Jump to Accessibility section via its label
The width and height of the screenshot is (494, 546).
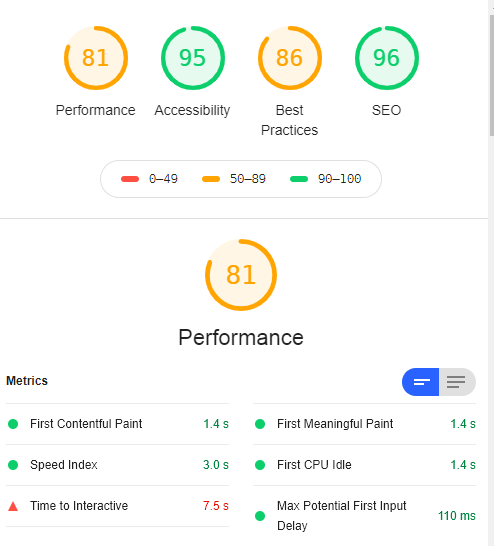click(x=193, y=110)
